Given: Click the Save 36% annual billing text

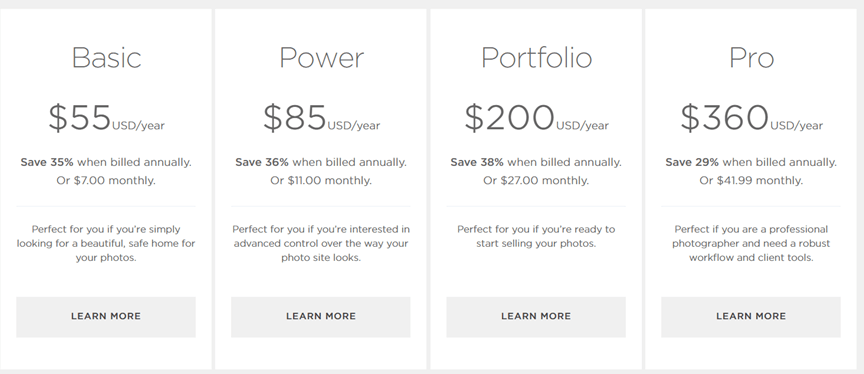Looking at the screenshot, I should (x=321, y=162).
